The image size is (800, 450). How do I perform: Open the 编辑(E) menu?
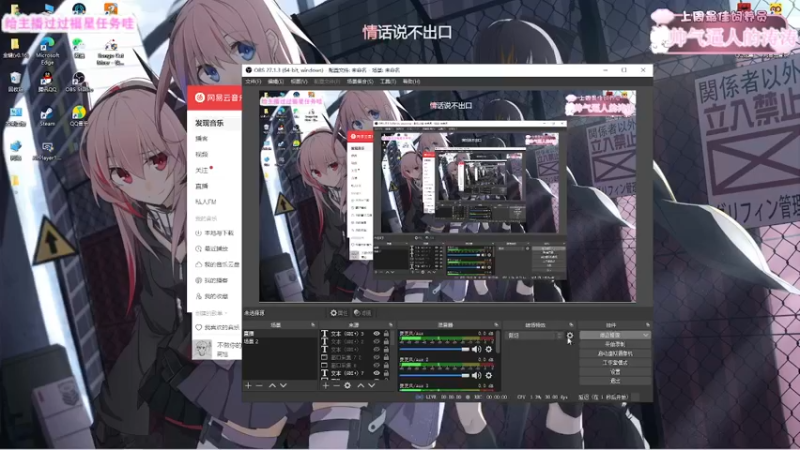(x=276, y=82)
